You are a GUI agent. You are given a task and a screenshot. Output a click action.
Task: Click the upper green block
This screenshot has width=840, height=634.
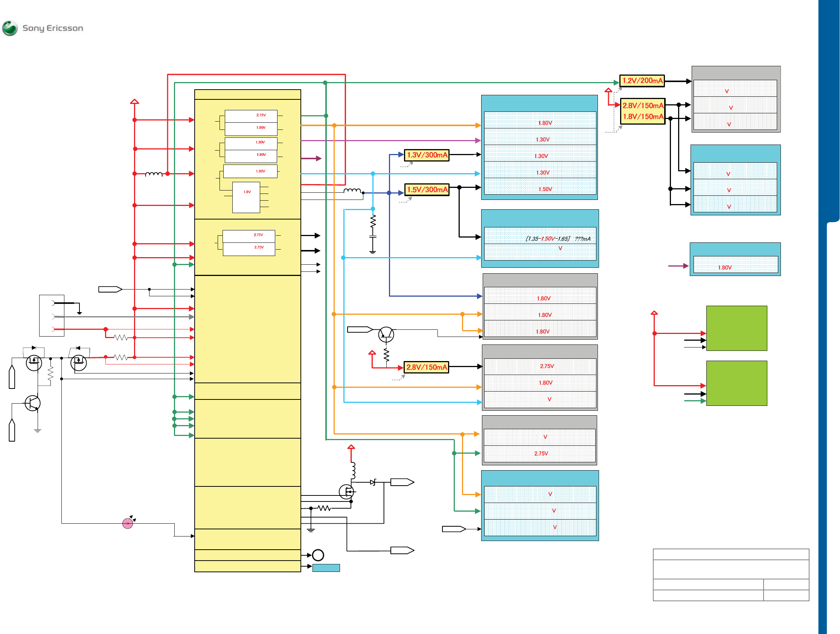736,328
